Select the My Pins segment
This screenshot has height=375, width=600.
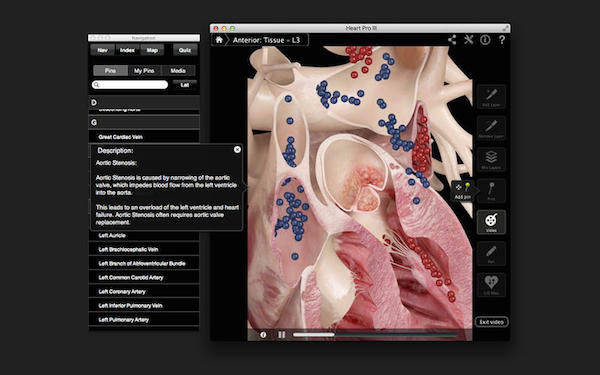click(x=144, y=71)
